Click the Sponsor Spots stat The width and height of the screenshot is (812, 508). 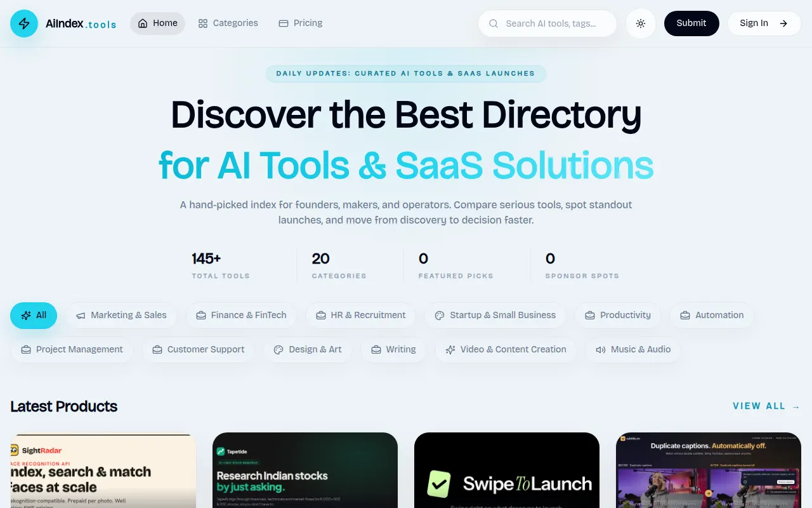[x=582, y=265]
